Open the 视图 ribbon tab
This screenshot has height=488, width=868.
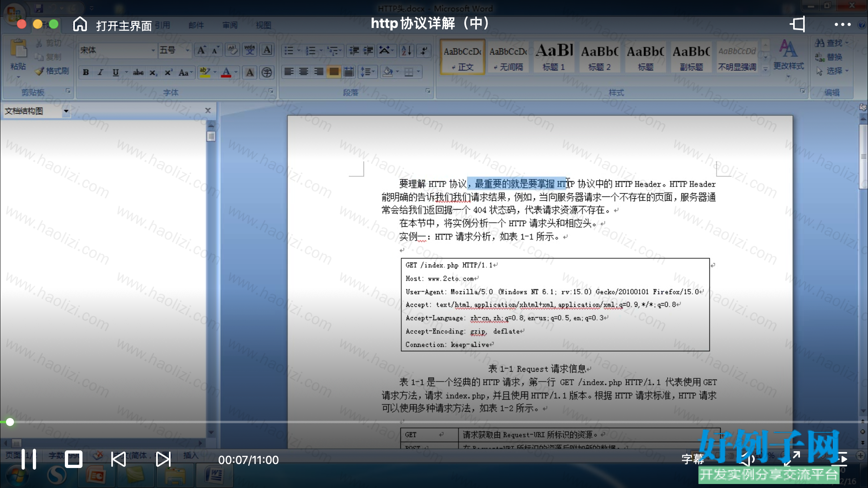point(263,25)
